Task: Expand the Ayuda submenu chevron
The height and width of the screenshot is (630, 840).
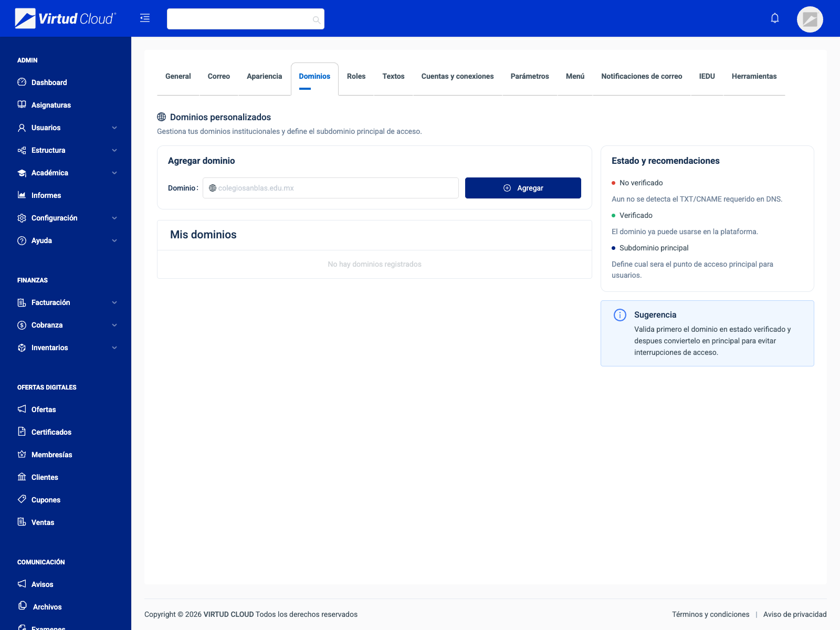Action: [x=114, y=240]
